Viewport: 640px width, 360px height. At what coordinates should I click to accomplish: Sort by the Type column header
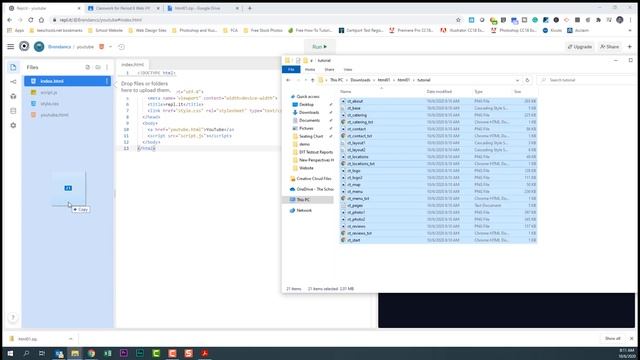click(478, 92)
